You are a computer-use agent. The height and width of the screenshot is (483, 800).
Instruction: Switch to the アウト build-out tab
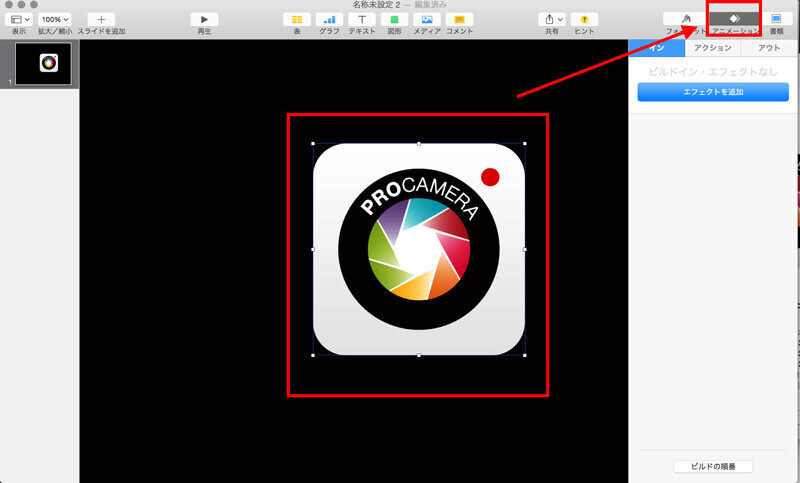769,48
